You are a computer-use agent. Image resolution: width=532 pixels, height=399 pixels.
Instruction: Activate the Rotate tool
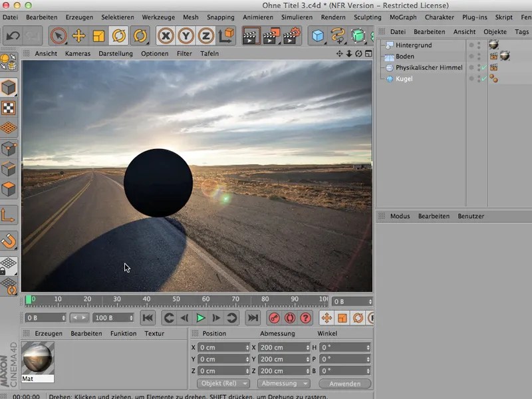pyautogui.click(x=119, y=36)
